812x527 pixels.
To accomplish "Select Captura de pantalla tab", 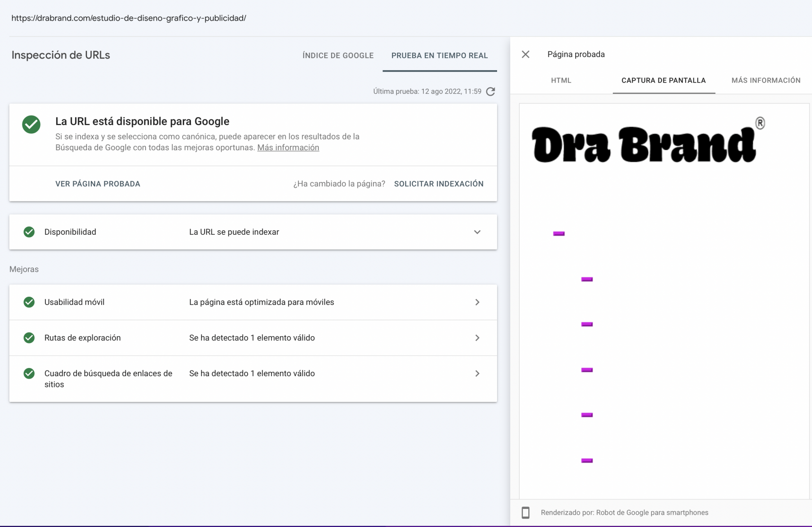I will point(664,81).
